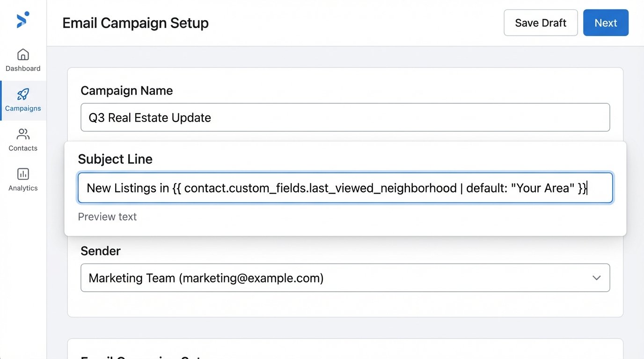Select the Q3 Real Estate Update text box
The height and width of the screenshot is (359, 644).
pos(345,117)
